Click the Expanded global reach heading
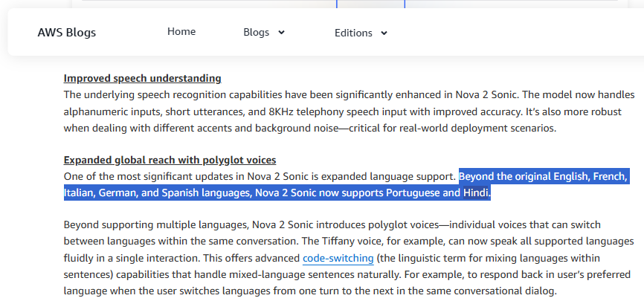The height and width of the screenshot is (301, 644). click(170, 160)
